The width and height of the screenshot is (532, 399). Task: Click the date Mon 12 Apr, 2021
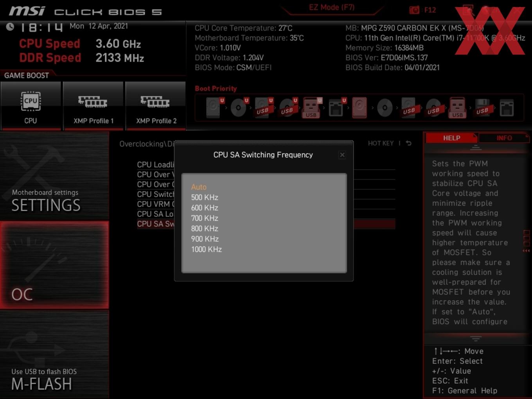click(x=99, y=26)
